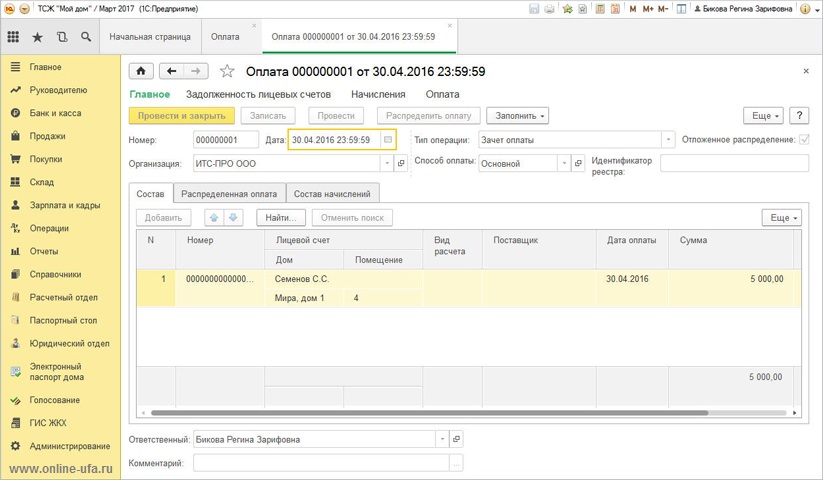Viewport: 823px width, 480px height.
Task: Click Провести button
Action: (x=336, y=116)
